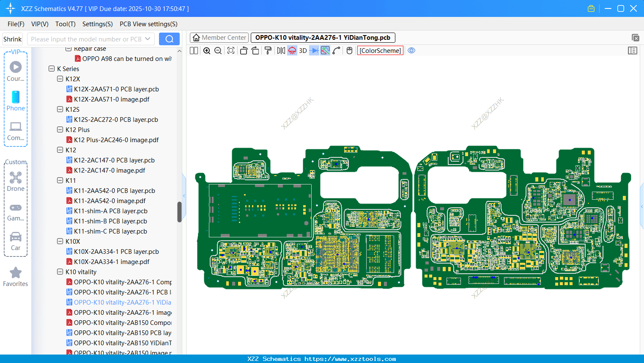Rotate the PCB view counterclockwise

(244, 51)
